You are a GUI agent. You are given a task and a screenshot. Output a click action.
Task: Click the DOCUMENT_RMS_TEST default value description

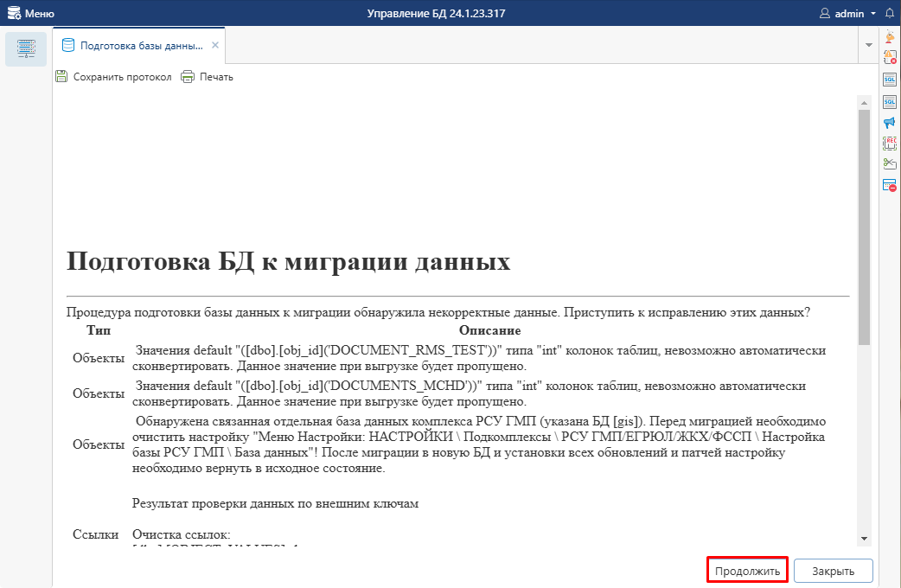(479, 358)
